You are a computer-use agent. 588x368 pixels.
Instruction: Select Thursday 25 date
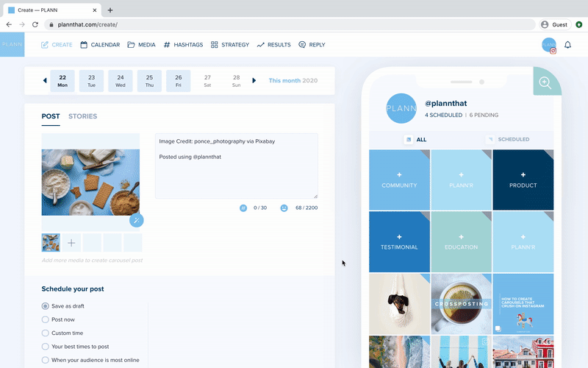(x=149, y=81)
